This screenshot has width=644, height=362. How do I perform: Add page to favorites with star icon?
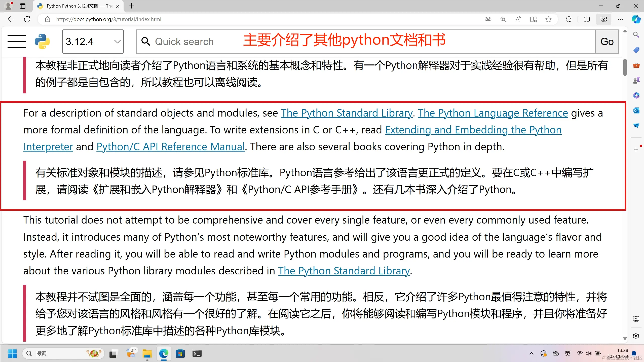click(x=548, y=19)
